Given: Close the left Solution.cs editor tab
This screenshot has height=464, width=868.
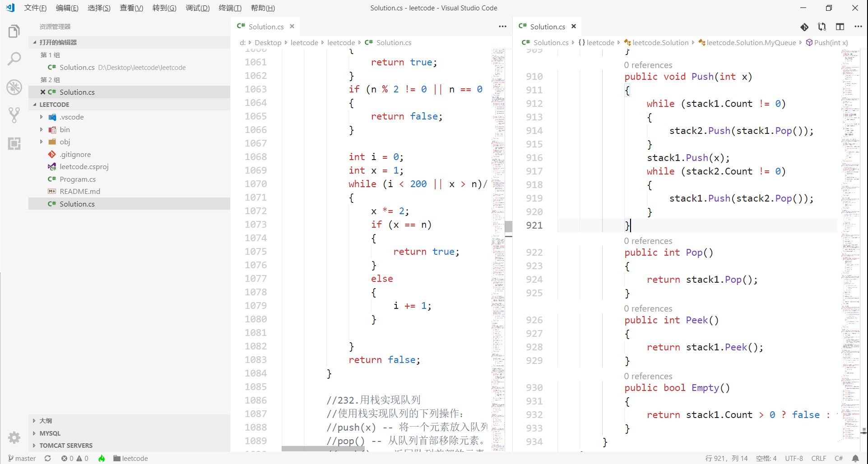Looking at the screenshot, I should coord(292,26).
